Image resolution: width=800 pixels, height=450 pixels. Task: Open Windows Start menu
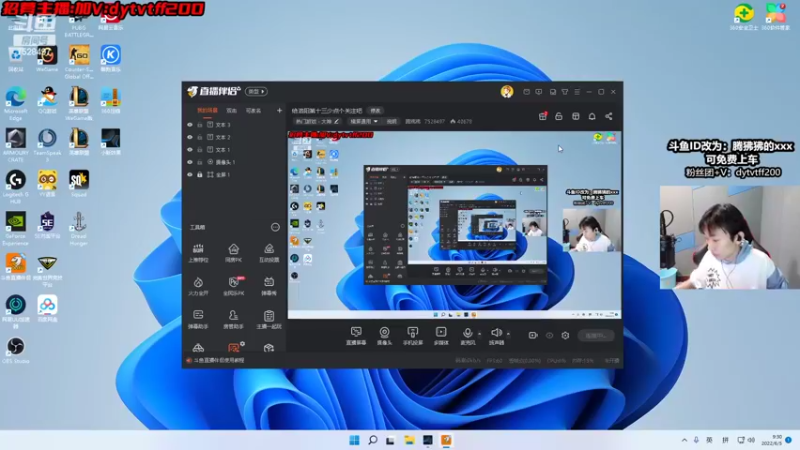[x=354, y=440]
